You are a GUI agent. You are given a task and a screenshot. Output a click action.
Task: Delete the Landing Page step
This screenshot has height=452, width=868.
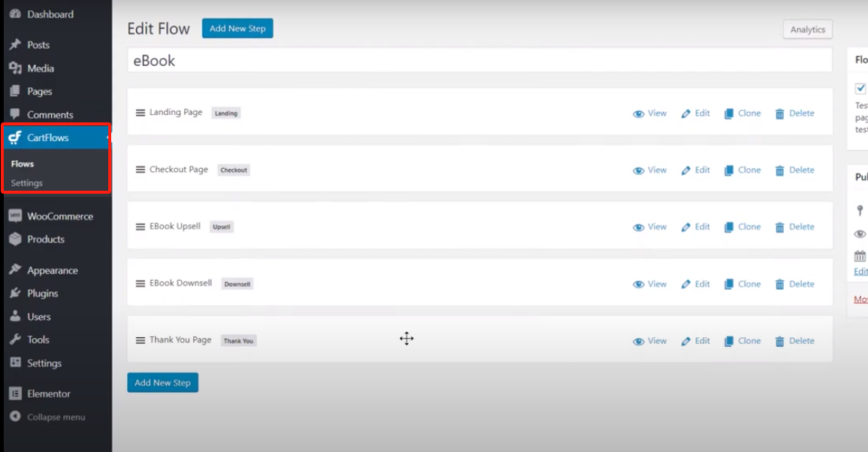point(795,113)
